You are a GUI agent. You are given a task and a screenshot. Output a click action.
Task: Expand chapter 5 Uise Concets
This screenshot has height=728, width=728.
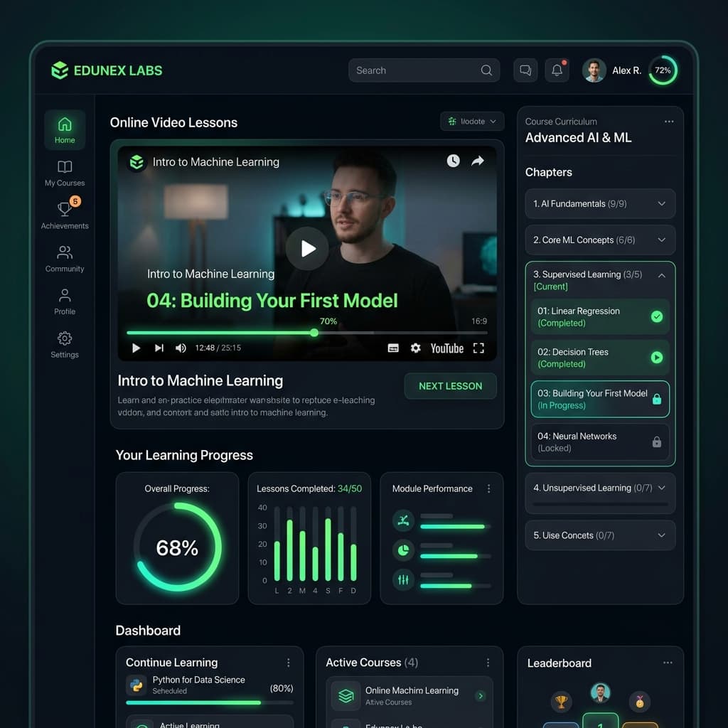[600, 535]
